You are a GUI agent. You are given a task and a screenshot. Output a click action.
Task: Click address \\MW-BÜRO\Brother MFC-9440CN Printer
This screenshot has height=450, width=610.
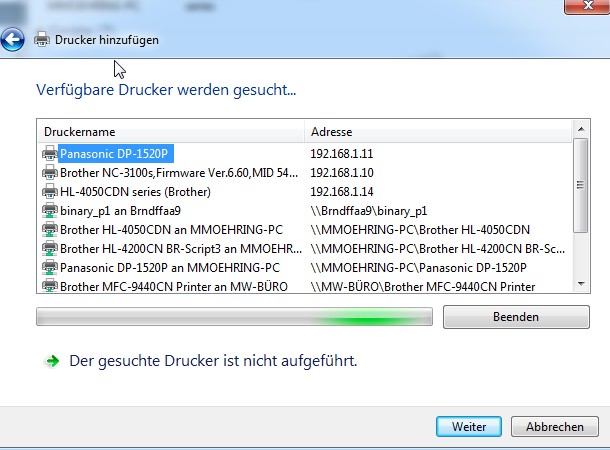pos(423,286)
